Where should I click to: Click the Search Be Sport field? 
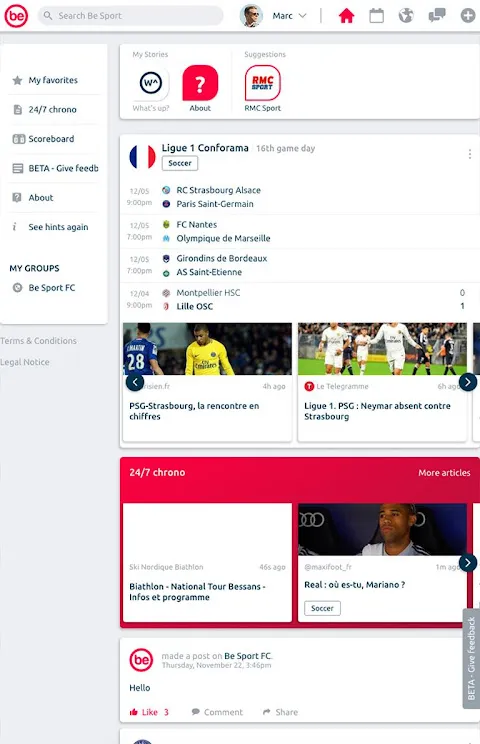[x=130, y=16]
